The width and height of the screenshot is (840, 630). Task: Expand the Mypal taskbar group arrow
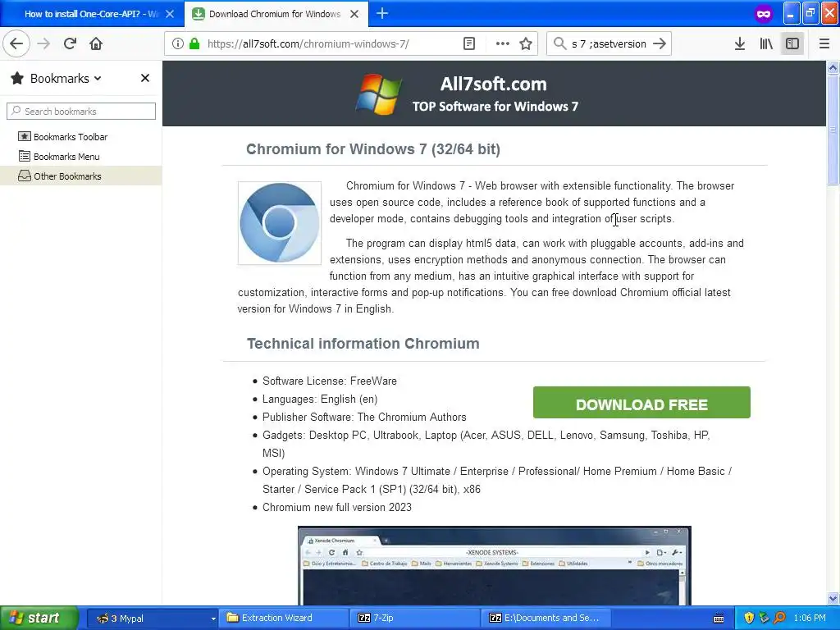(213, 619)
